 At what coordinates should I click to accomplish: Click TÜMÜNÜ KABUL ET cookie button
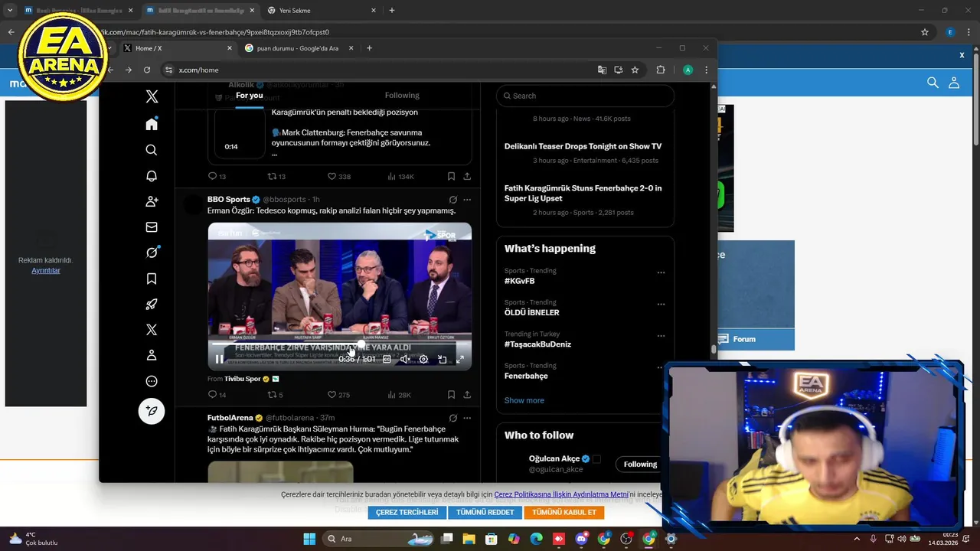564,513
